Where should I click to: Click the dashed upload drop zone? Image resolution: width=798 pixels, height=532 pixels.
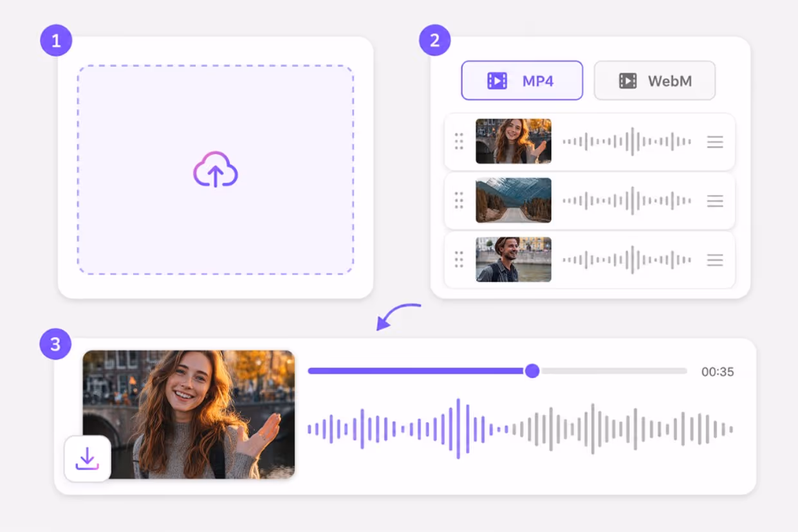coord(216,170)
